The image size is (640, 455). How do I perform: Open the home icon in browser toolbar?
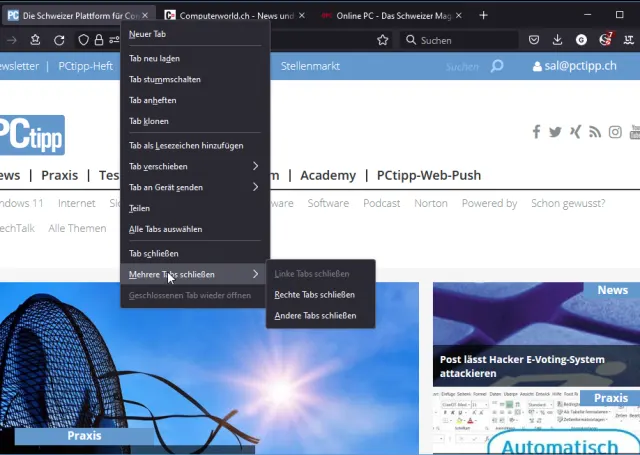(x=35, y=40)
